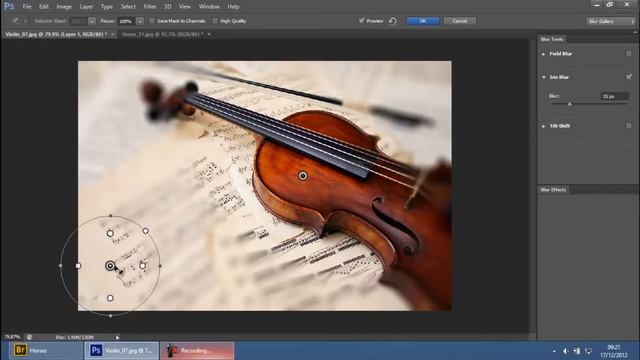Click the Blur pixel value field
Image resolution: width=640 pixels, height=360 pixels.
click(x=615, y=96)
